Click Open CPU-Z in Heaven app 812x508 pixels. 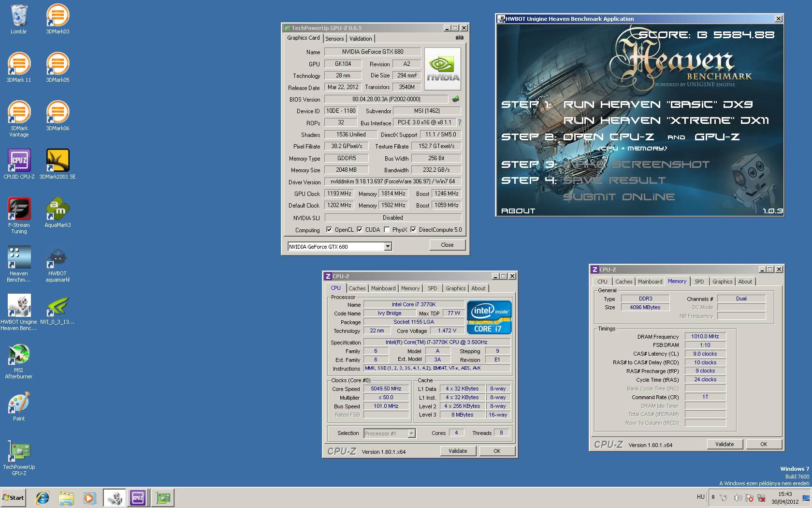tap(609, 137)
